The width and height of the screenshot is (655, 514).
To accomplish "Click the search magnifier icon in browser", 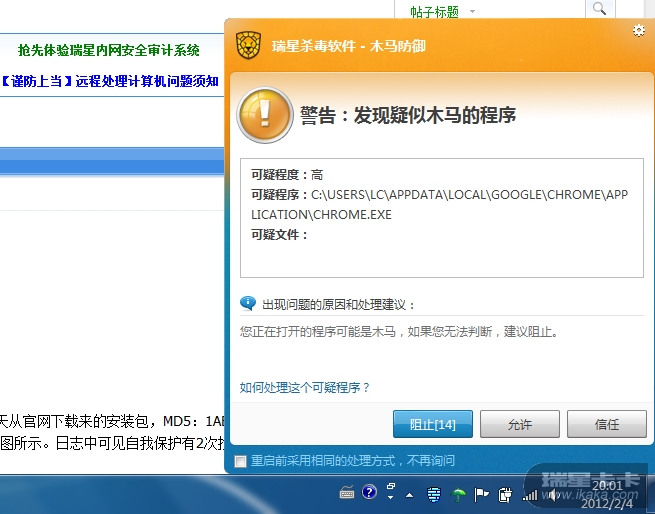I will [600, 8].
